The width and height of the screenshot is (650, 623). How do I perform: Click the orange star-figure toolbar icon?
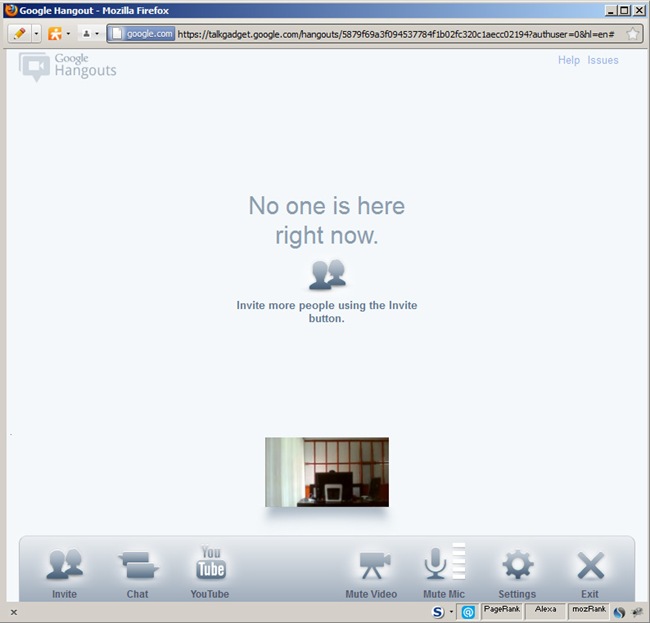pyautogui.click(x=55, y=34)
